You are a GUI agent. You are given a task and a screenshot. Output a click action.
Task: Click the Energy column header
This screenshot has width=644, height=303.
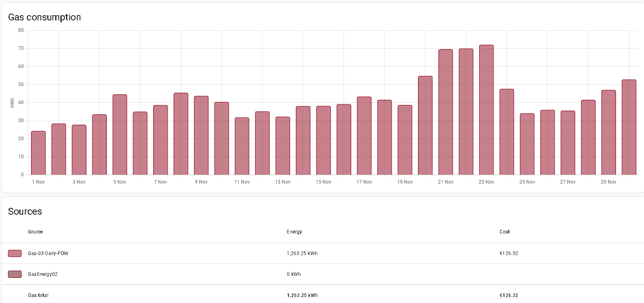[294, 232]
